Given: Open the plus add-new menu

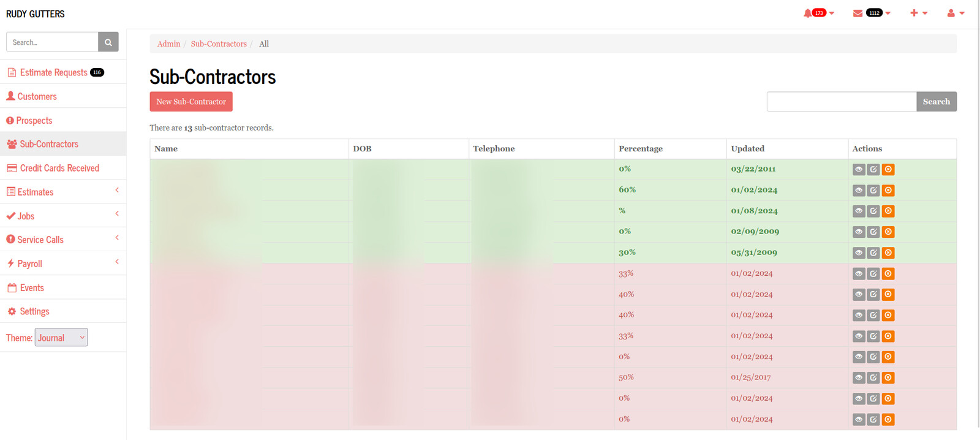Looking at the screenshot, I should (x=919, y=13).
